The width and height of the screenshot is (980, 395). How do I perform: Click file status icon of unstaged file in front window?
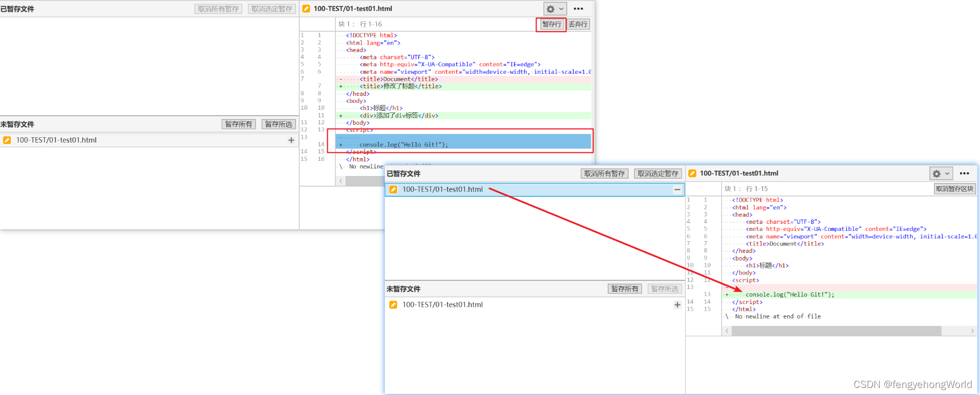coord(393,305)
